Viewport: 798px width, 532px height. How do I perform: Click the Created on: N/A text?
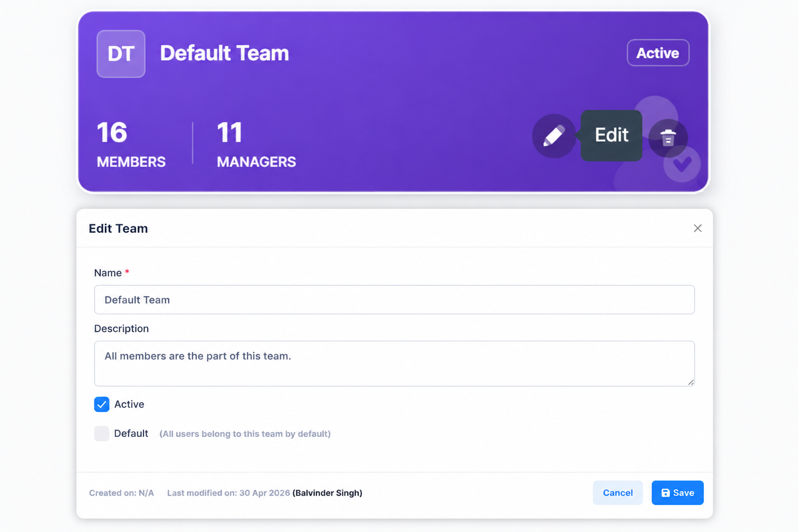click(x=122, y=493)
